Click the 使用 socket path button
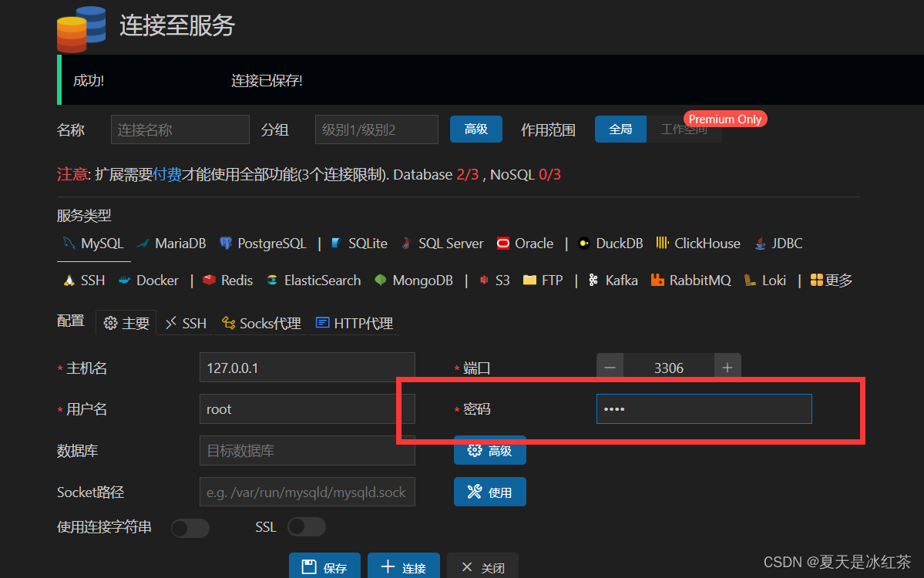This screenshot has height=578, width=924. 489,492
